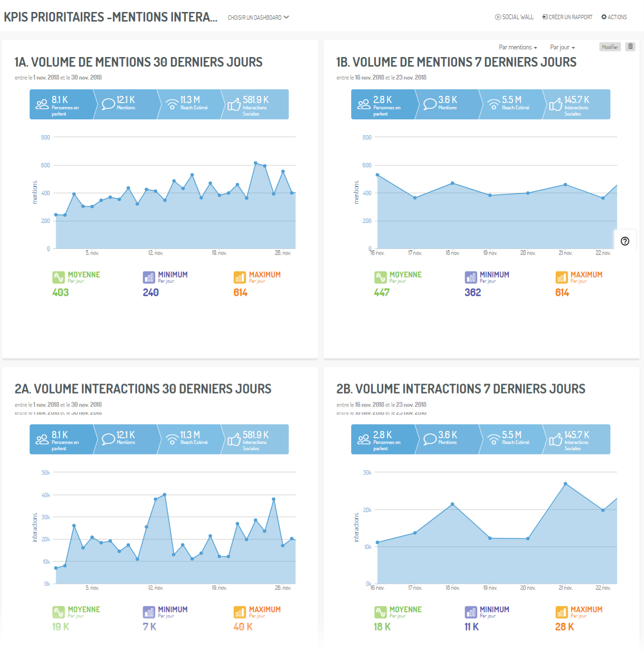Select the 5.5 M Reach Estimé tile in 2B

click(512, 439)
